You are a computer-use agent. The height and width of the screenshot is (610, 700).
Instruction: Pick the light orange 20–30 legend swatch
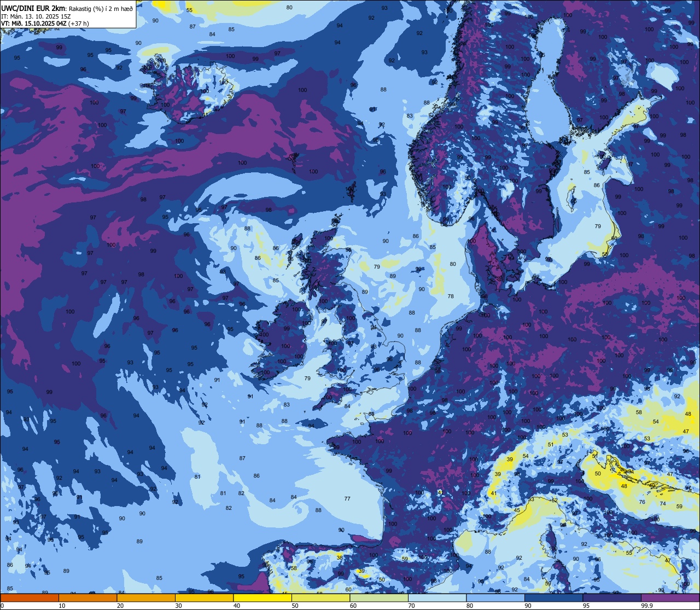click(146, 597)
